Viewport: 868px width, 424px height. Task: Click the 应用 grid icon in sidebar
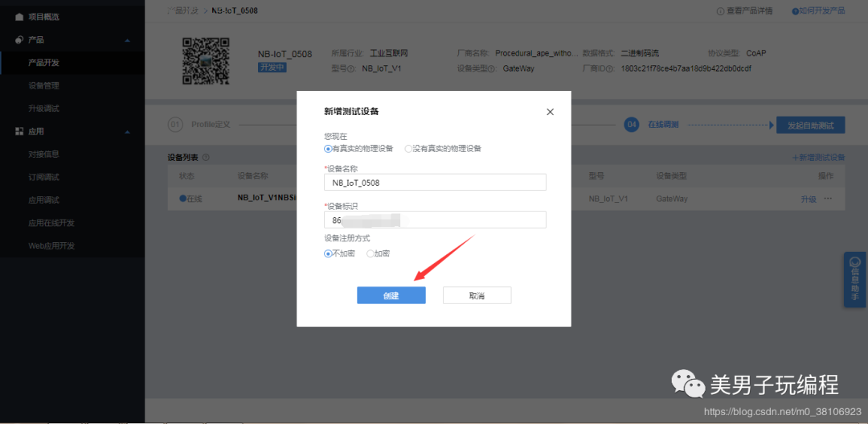(19, 131)
